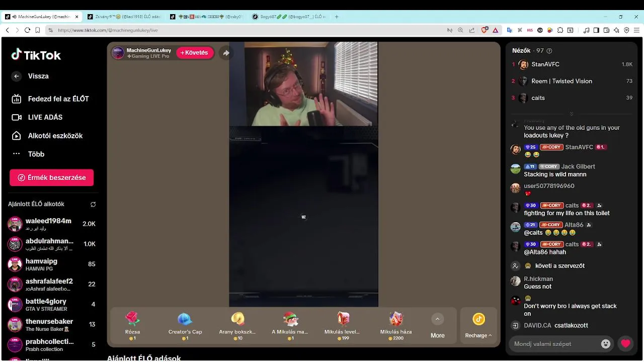644x362 pixels.
Task: Open the Brave Wallet icon
Action: pyautogui.click(x=606, y=30)
